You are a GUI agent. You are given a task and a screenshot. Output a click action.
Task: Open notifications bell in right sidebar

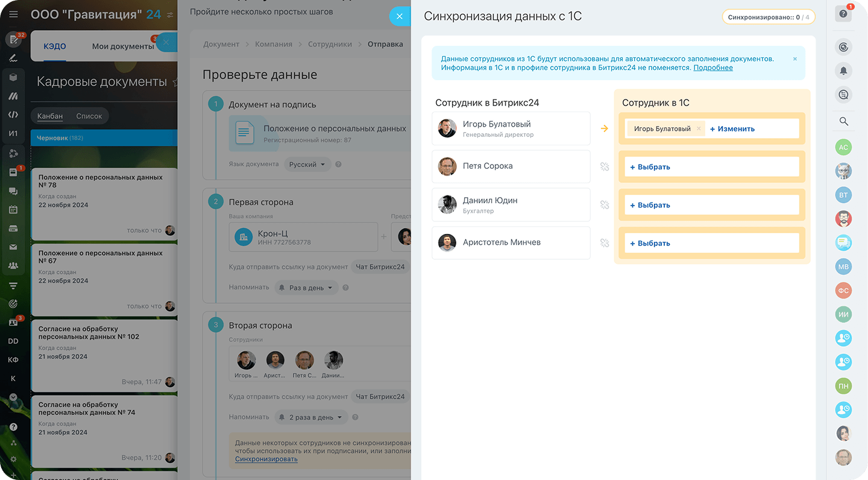pyautogui.click(x=843, y=71)
